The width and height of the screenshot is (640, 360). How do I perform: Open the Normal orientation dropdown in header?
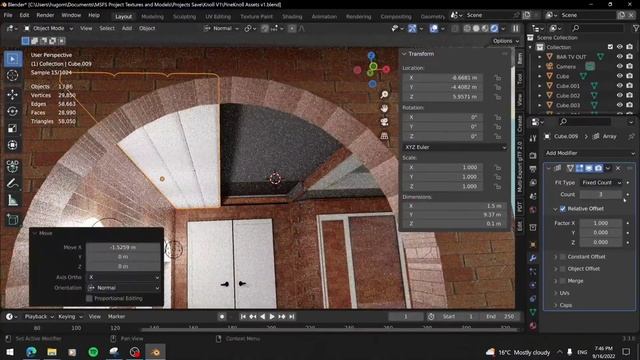(223, 29)
